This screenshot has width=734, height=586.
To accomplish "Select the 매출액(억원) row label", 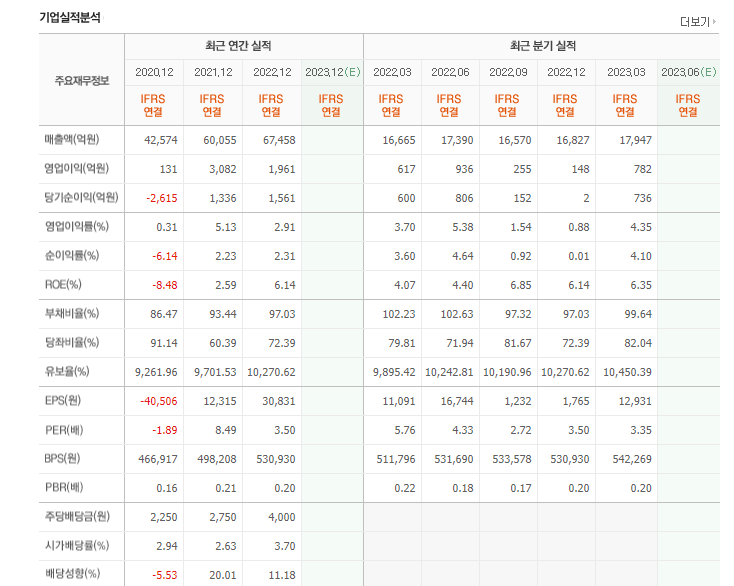I will pyautogui.click(x=72, y=139).
